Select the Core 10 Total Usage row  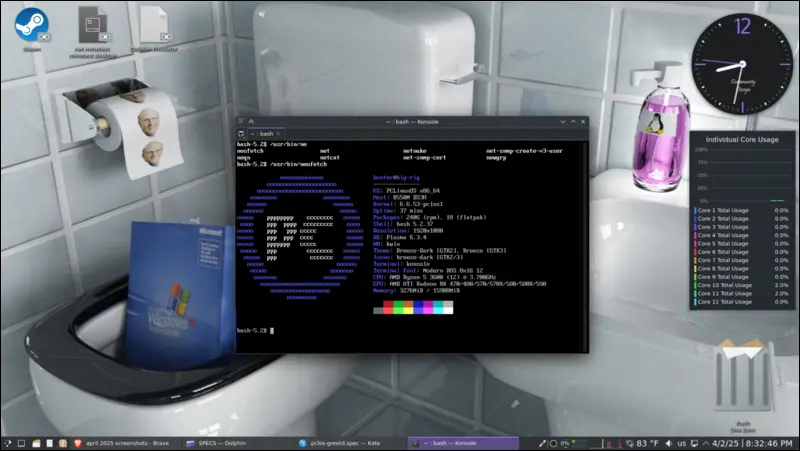tap(741, 285)
